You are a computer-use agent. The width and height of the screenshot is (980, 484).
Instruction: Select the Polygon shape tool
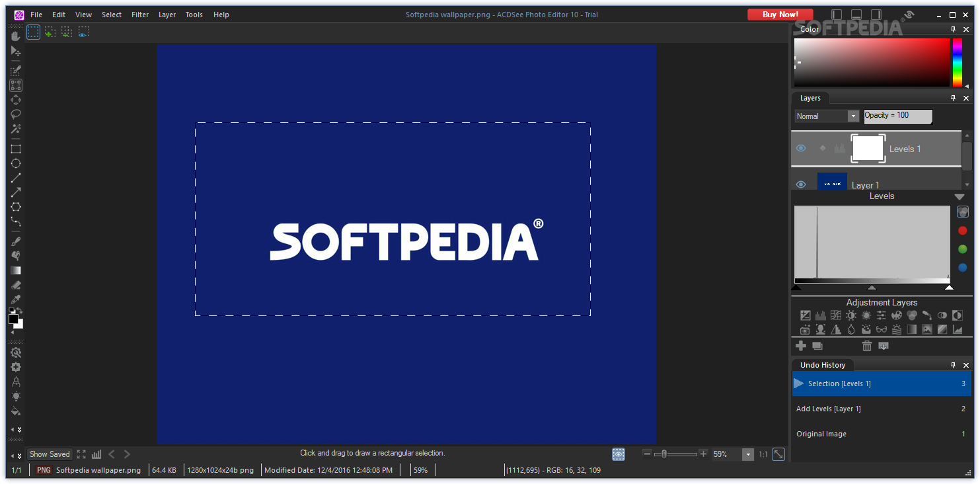[16, 207]
